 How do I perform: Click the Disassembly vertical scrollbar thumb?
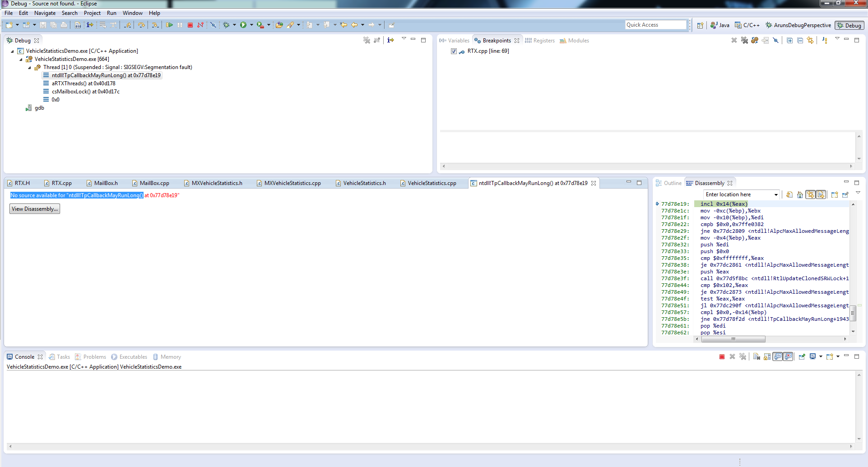coord(853,313)
